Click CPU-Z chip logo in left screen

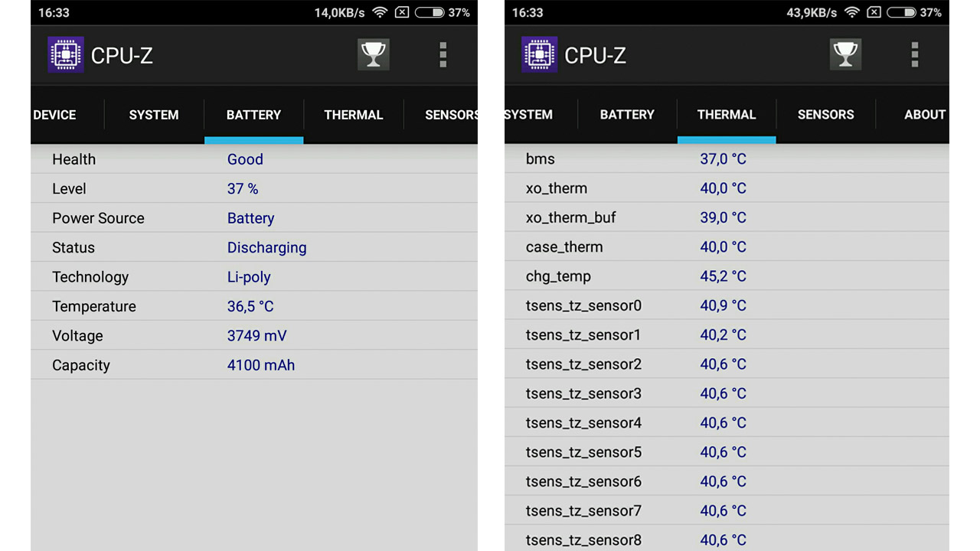[x=66, y=55]
